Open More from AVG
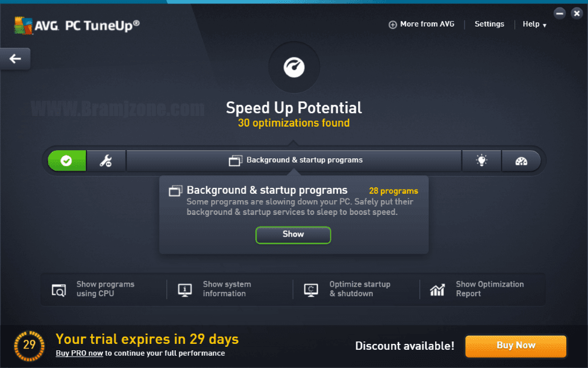Screen dimensions: 588x368 click(x=422, y=24)
